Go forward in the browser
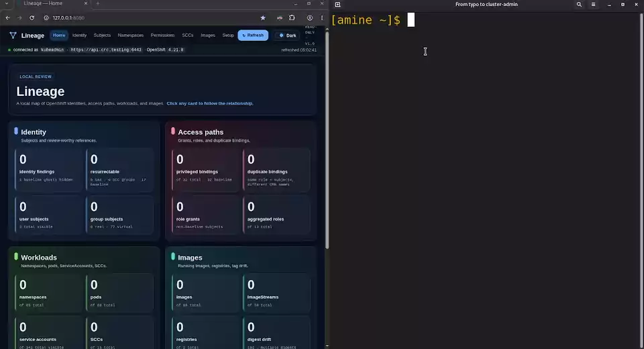 click(19, 17)
